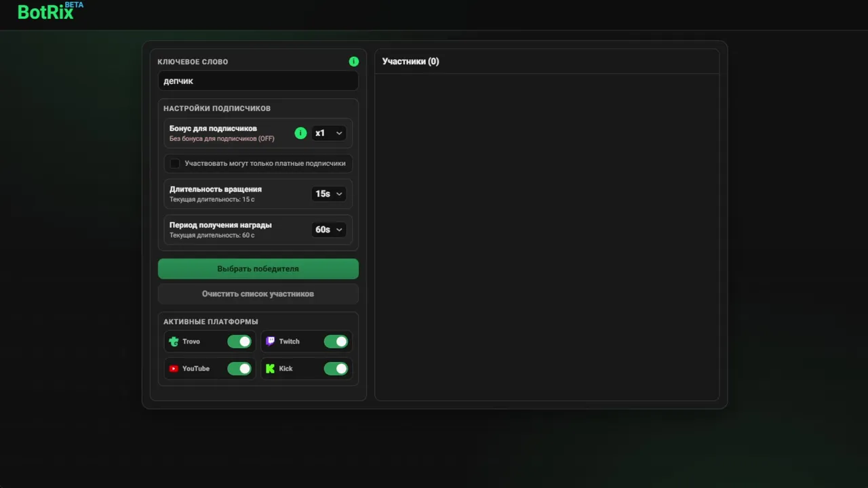Click the YouTube platform icon
Viewport: 868px width, 488px height.
(174, 369)
